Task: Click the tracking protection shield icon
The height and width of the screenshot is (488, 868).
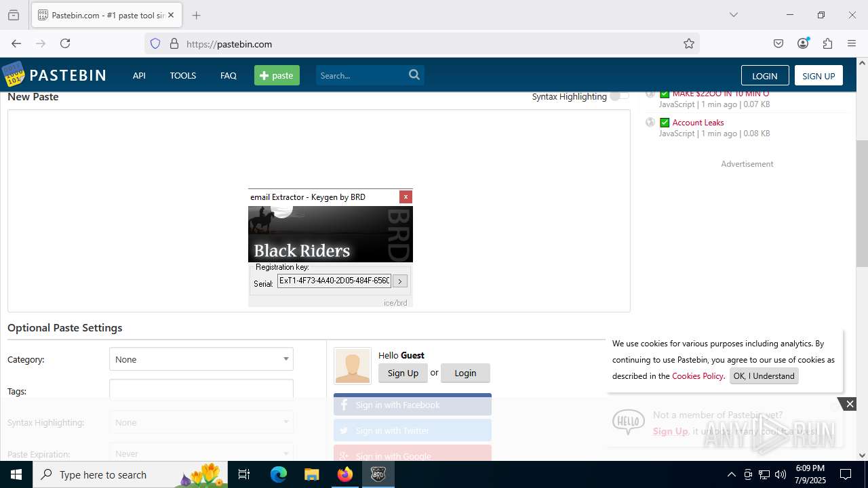Action: click(155, 43)
